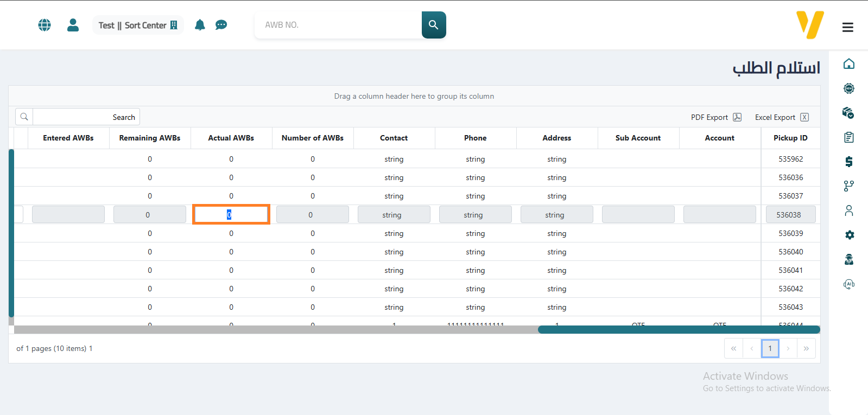Click the AWB search magnifier button
The height and width of the screenshot is (415, 868).
(434, 25)
